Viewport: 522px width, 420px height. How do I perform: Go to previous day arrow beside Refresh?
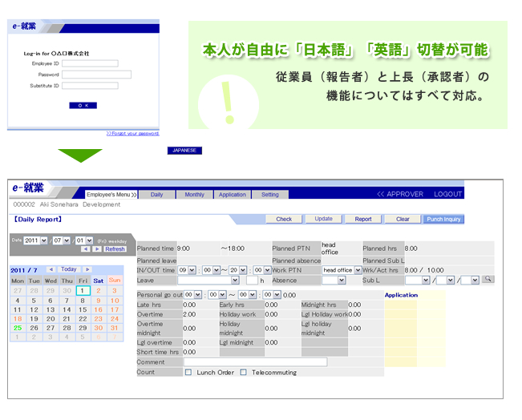tap(86, 249)
